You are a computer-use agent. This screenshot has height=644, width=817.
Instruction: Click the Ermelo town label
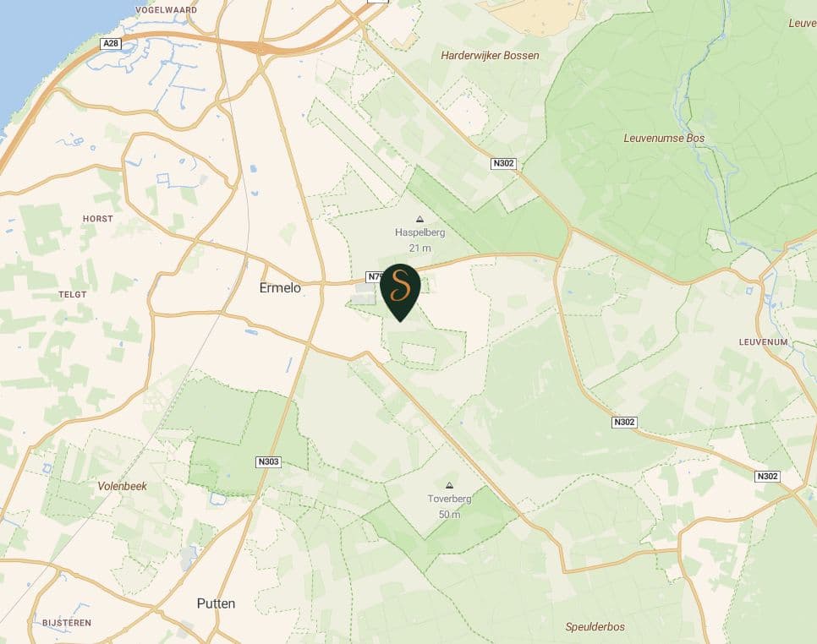click(280, 288)
